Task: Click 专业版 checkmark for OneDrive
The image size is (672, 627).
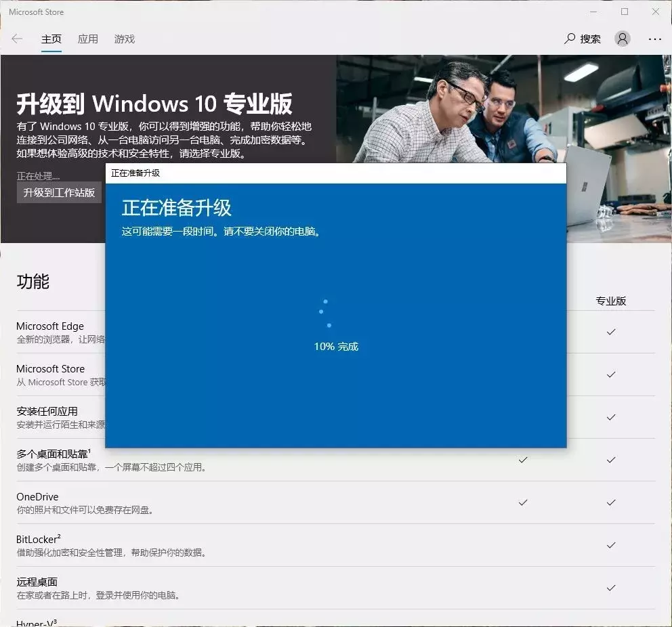Action: point(611,502)
